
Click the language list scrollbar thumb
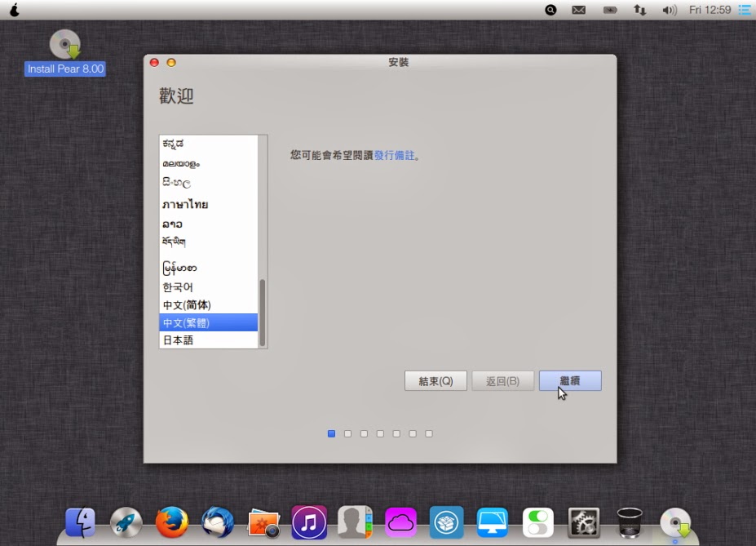pos(263,313)
